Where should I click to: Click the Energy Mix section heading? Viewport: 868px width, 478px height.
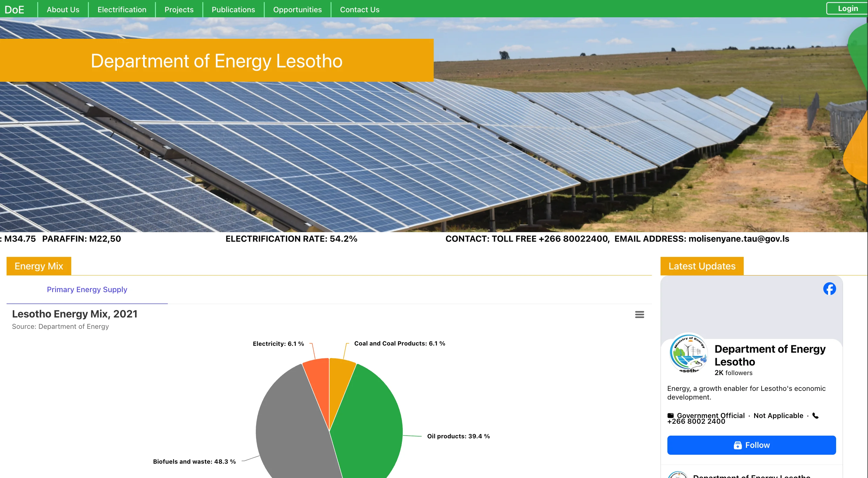pos(39,266)
